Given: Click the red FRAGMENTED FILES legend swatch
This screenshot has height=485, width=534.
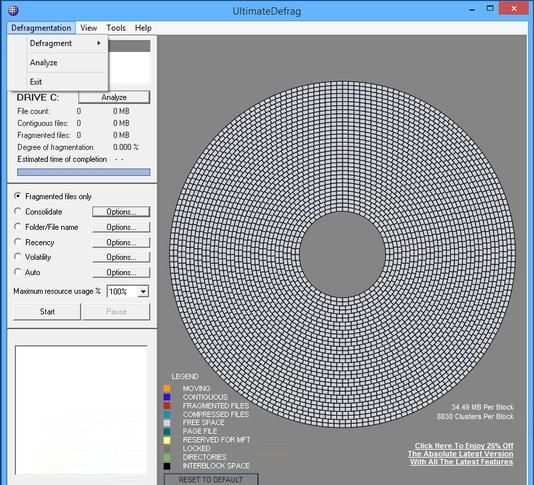Looking at the screenshot, I should [x=167, y=406].
